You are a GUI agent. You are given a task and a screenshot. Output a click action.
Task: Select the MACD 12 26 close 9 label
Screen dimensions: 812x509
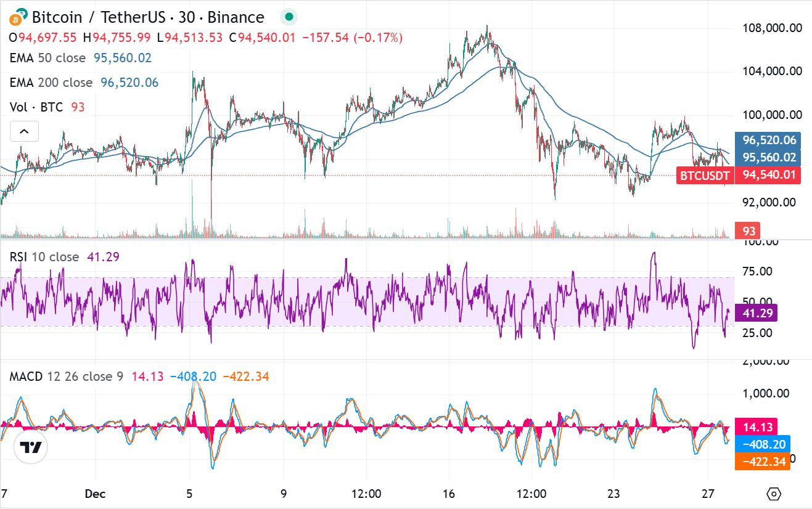click(66, 377)
